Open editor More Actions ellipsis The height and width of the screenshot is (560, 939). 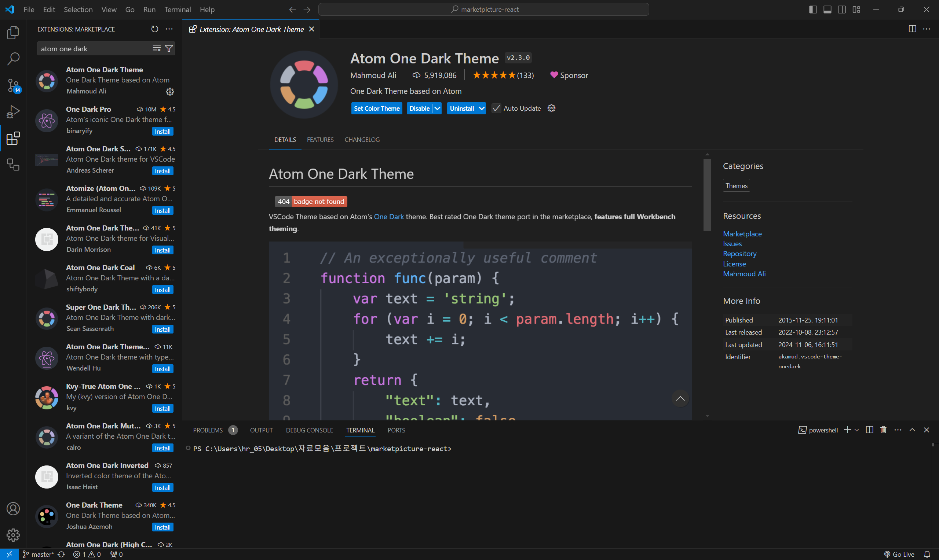pos(927,29)
